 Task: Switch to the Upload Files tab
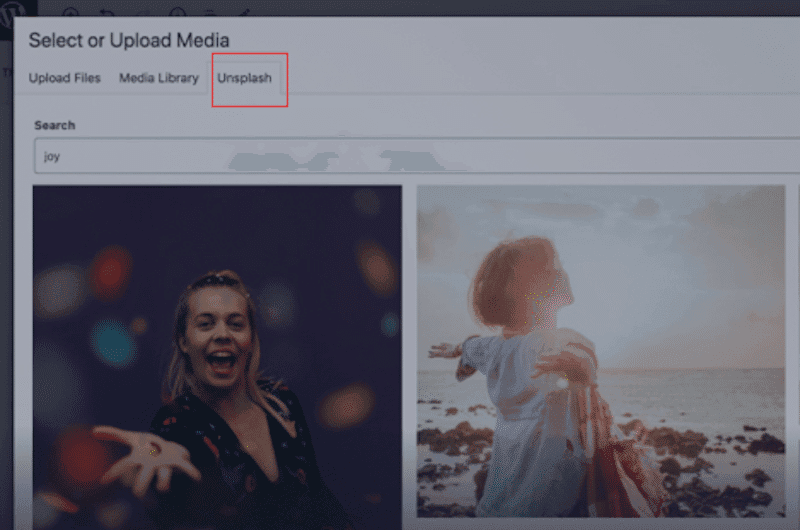pos(65,78)
